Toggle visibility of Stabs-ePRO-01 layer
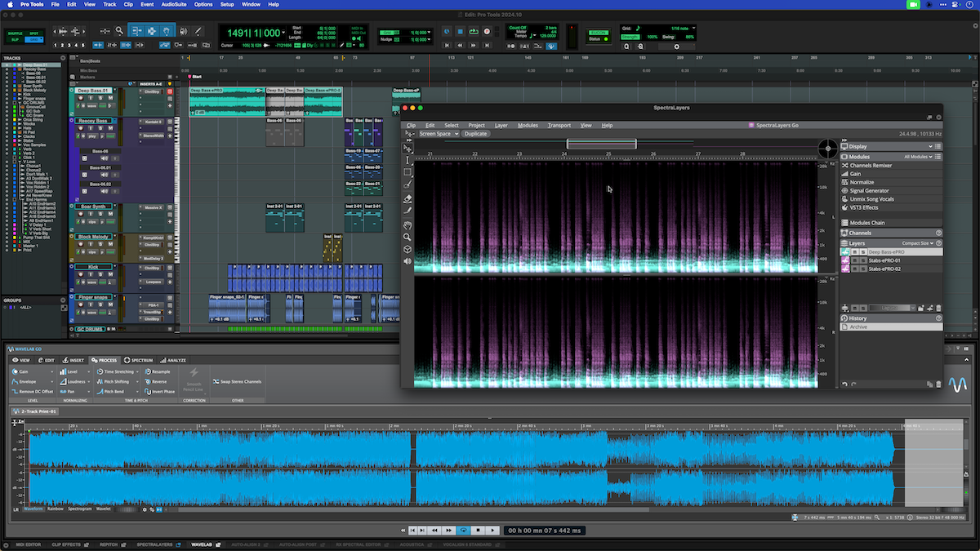This screenshot has height=551, width=980. pos(855,260)
